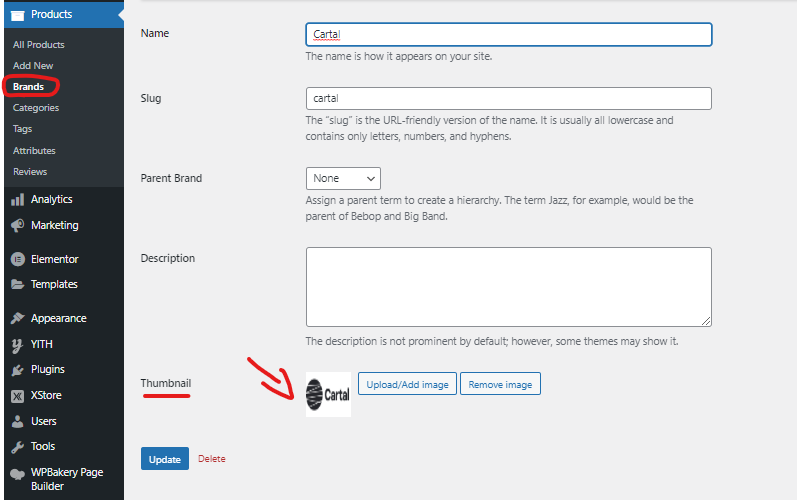Open the XStore menu label
The width and height of the screenshot is (797, 500).
46,395
